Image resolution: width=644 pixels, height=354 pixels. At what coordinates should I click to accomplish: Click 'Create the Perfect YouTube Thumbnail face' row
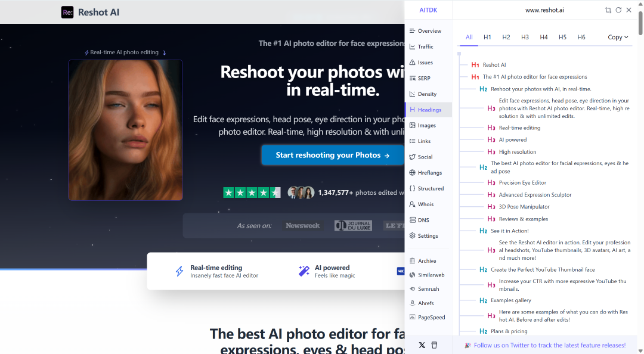tap(537, 270)
